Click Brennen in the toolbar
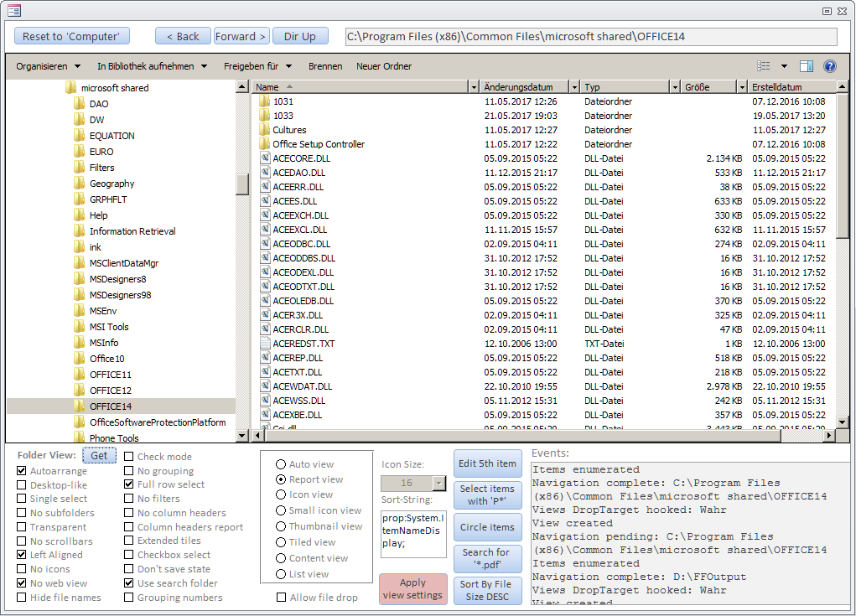Viewport: 856px width, 616px height. pos(325,66)
